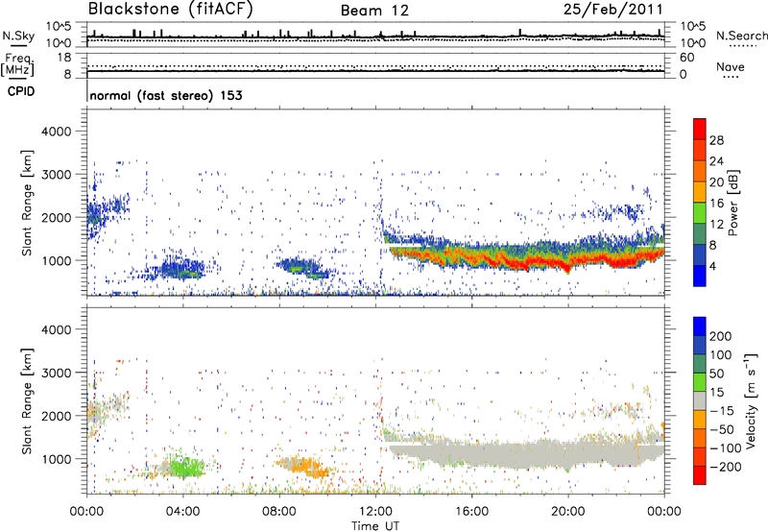Click the "Freq. [MHz]" axis label
The image size is (768, 532).
(17, 64)
